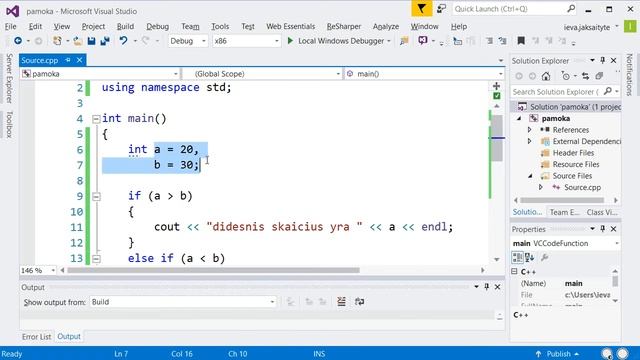Open the (Global Scope) dropdown
The height and width of the screenshot is (360, 640).
pyautogui.click(x=262, y=74)
